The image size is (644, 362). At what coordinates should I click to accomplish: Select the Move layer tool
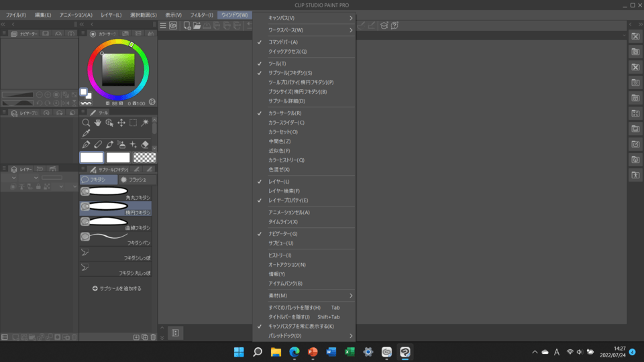pyautogui.click(x=121, y=122)
